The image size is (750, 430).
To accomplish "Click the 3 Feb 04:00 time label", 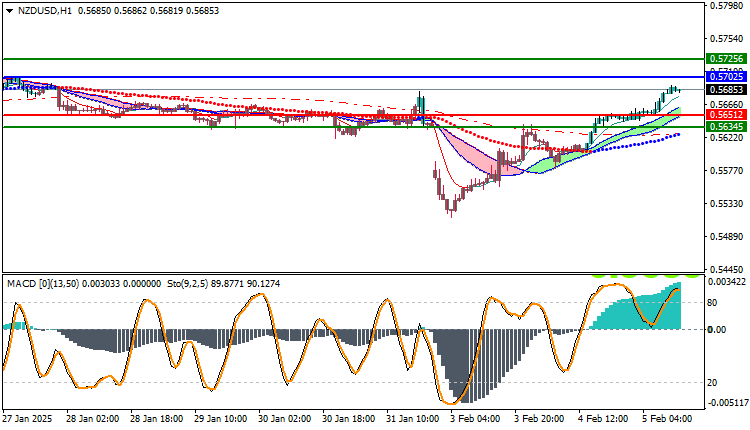I will pos(476,419).
